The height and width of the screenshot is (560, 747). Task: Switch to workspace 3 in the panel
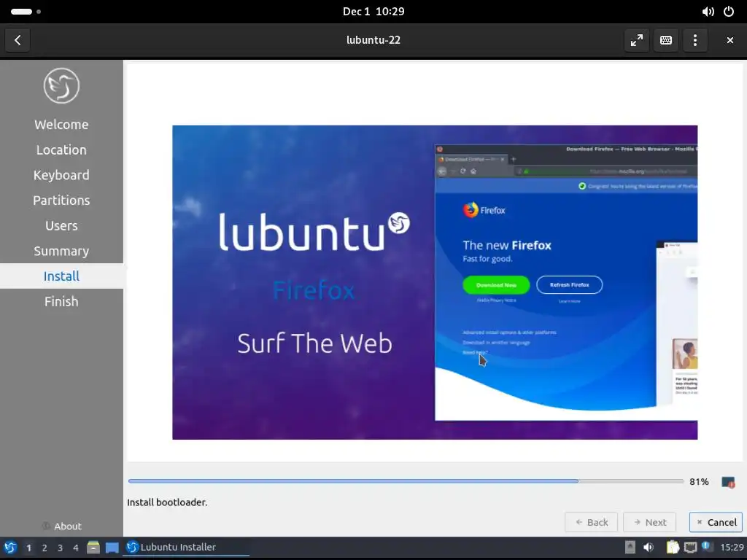60,548
